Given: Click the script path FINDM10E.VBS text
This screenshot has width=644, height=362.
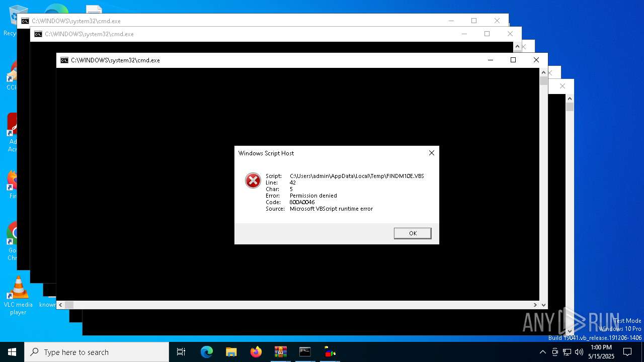Looking at the screenshot, I should point(357,176).
